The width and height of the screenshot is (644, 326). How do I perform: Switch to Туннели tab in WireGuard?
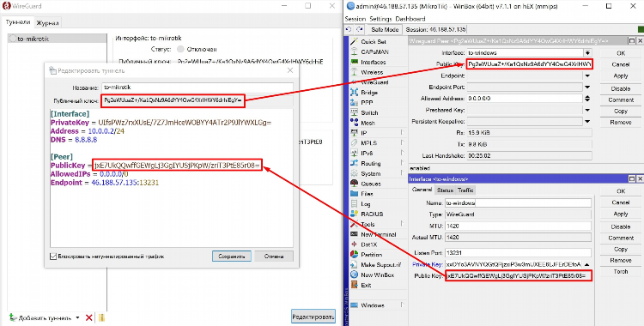pos(18,22)
